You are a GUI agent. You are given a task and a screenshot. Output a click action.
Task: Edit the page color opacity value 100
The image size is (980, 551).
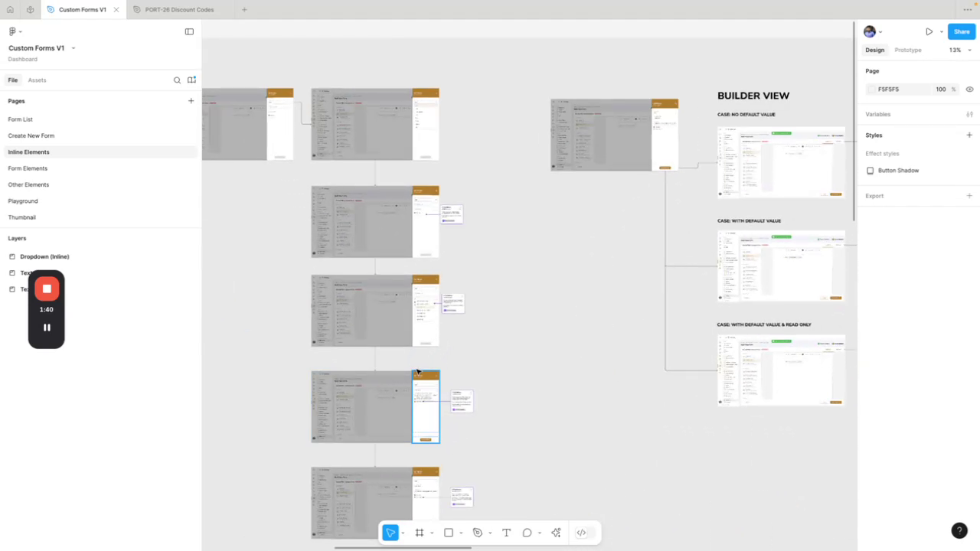coord(940,90)
